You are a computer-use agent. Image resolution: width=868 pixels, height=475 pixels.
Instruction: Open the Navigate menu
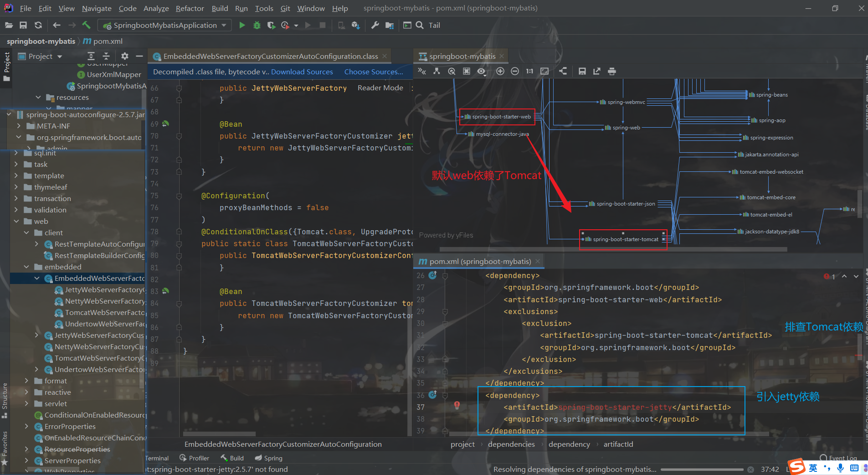97,8
